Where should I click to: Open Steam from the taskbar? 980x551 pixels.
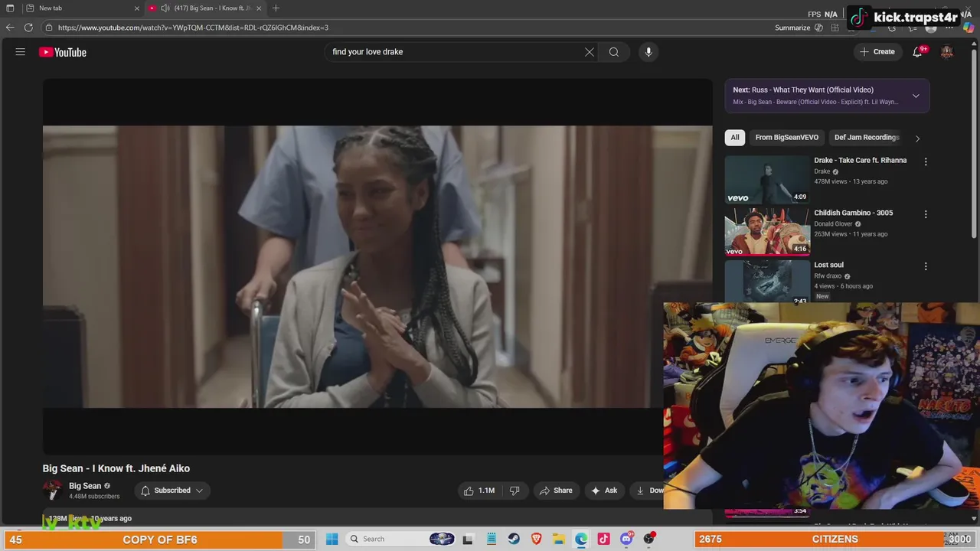click(514, 539)
